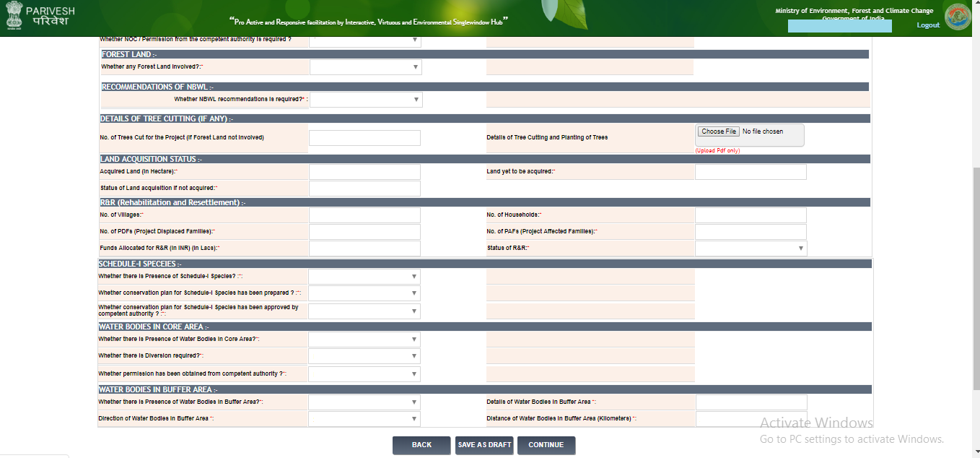Viewport: 980px width, 458px height.
Task: Click the SAVE AS DRAFT button
Action: 484,445
